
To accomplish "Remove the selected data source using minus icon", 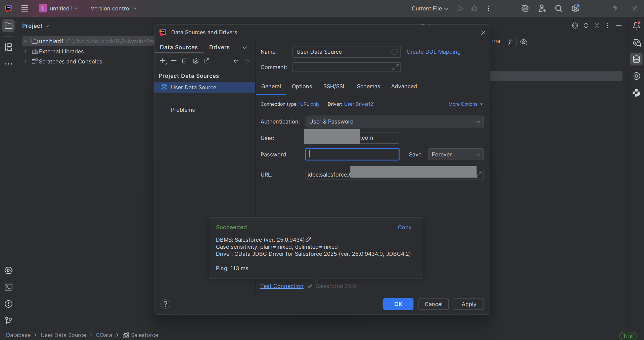I will (x=174, y=61).
